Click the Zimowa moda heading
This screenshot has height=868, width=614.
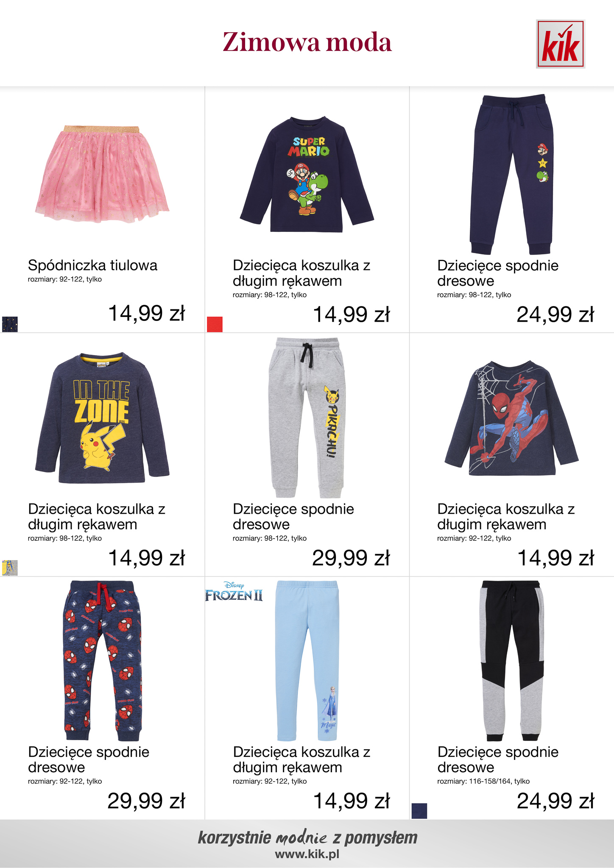click(x=307, y=42)
